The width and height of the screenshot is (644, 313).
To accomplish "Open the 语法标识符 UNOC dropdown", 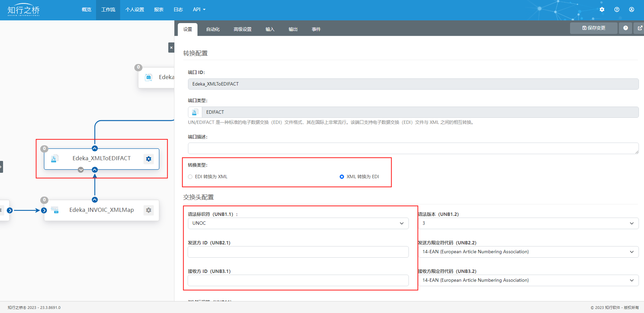I will pyautogui.click(x=298, y=223).
